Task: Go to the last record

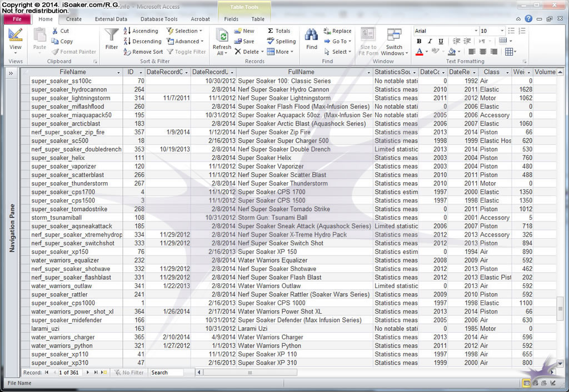Action: coord(96,373)
